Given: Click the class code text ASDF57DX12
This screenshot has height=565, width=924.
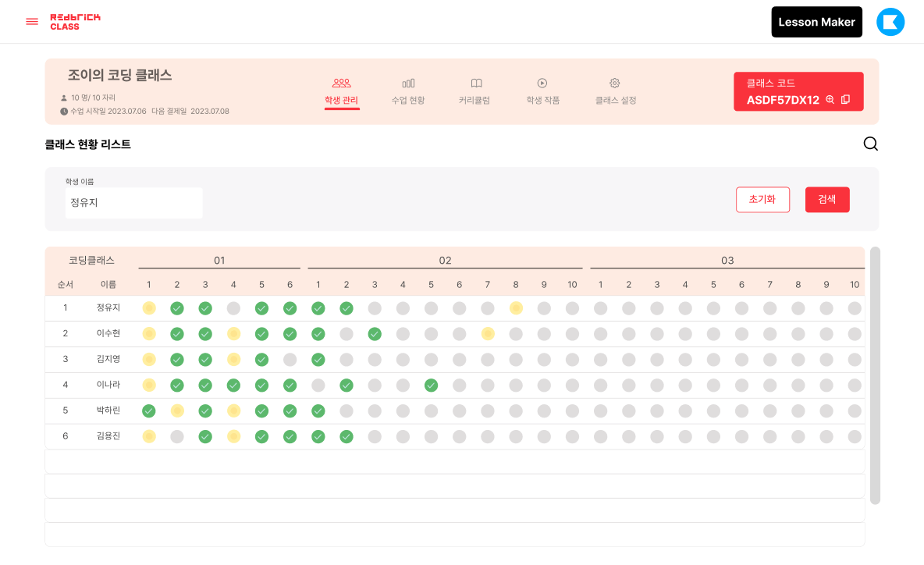Looking at the screenshot, I should click(x=783, y=100).
